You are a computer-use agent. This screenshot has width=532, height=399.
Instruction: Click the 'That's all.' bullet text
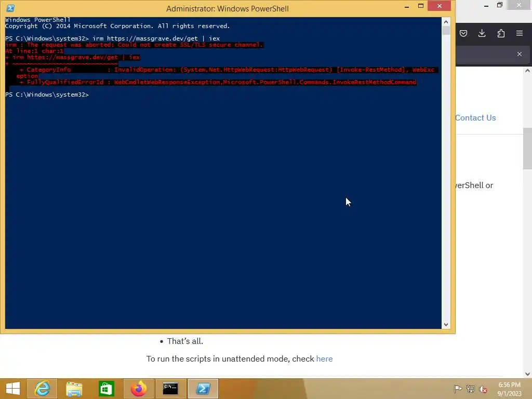tap(185, 341)
